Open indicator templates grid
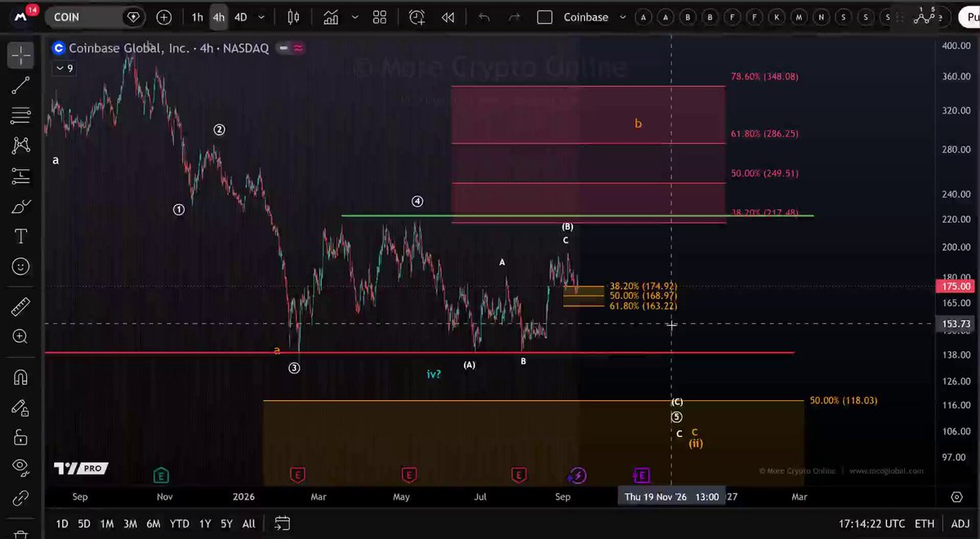 tap(380, 17)
